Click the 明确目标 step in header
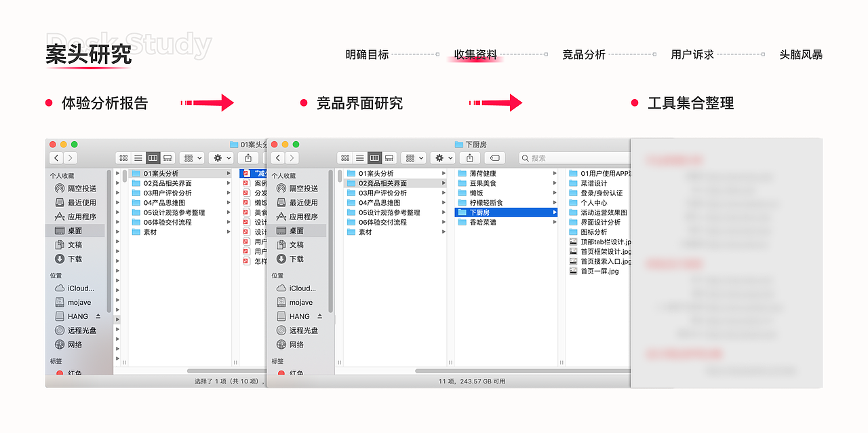868x433 pixels. coord(367,54)
